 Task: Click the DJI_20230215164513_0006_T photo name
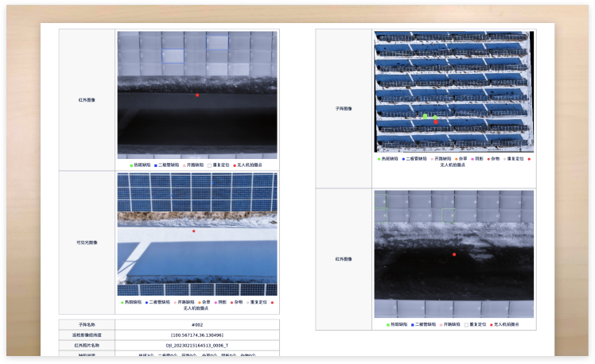click(x=197, y=346)
